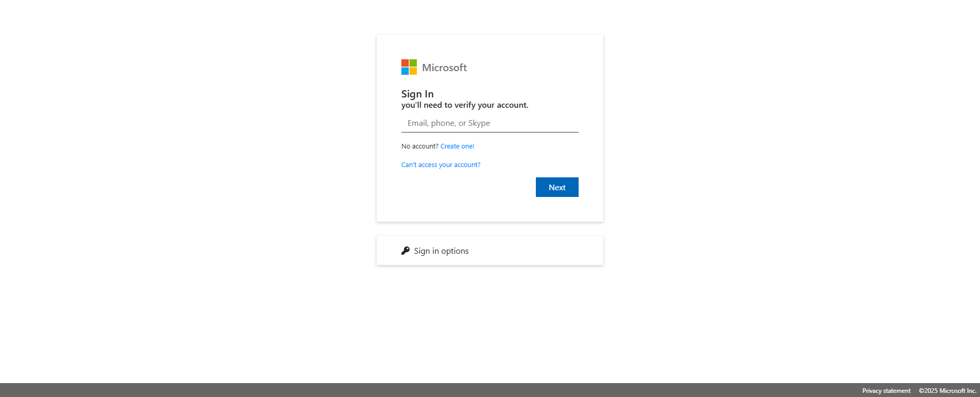
Task: Click the Microsoft four-square logo
Action: (x=409, y=67)
